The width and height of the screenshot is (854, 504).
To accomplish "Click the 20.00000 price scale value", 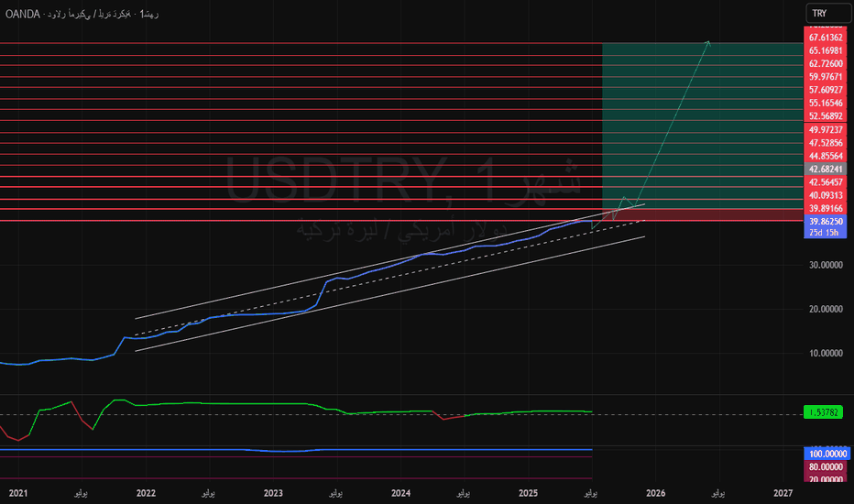I will pos(826,309).
